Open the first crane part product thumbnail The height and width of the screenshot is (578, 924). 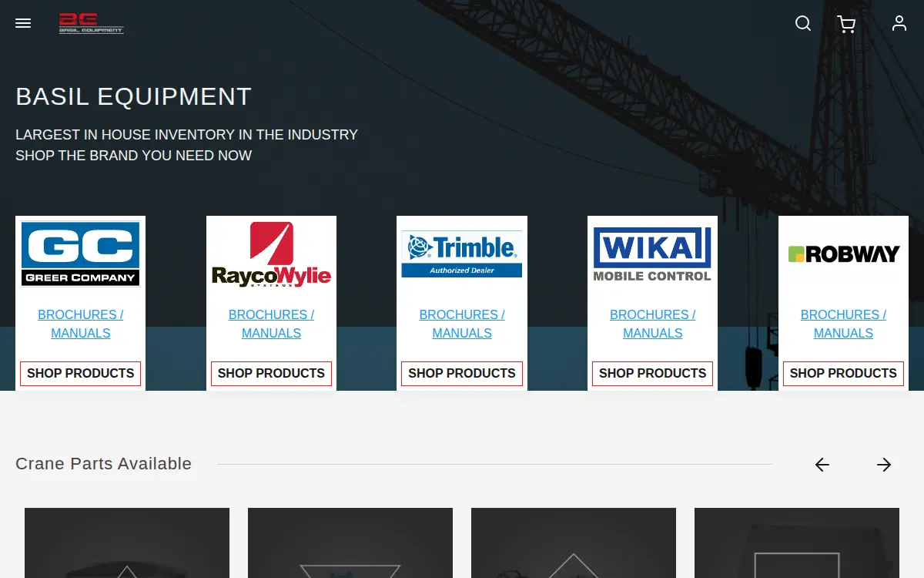[x=127, y=543]
